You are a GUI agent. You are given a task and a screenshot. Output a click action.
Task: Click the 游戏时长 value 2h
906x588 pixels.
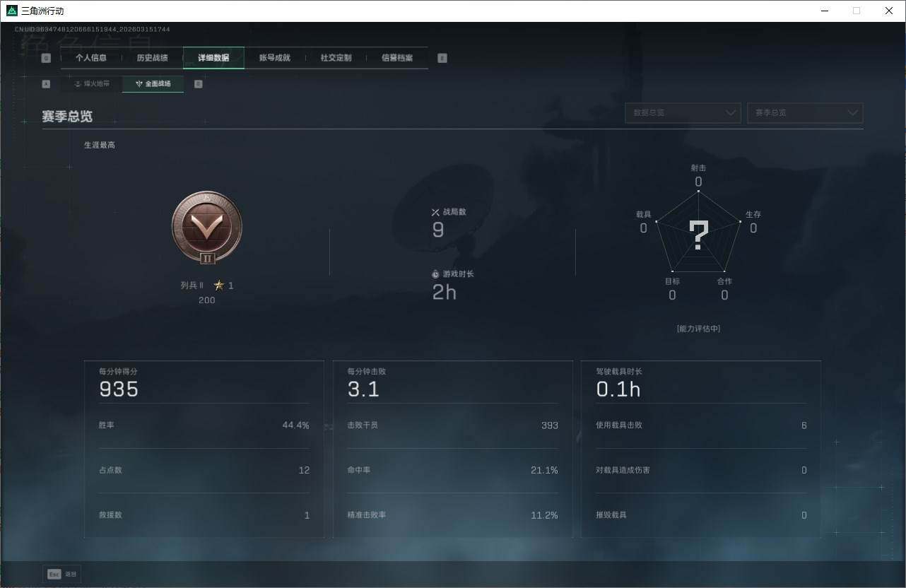445,292
